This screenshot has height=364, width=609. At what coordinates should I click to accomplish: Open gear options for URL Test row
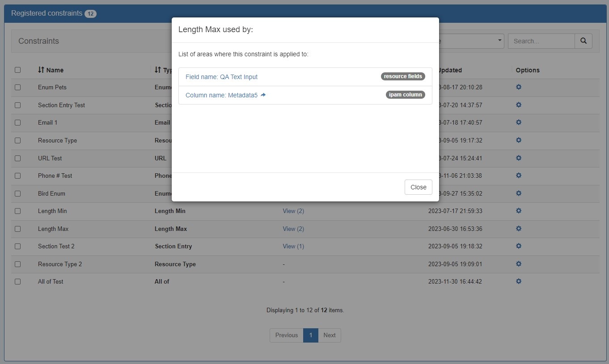click(519, 158)
